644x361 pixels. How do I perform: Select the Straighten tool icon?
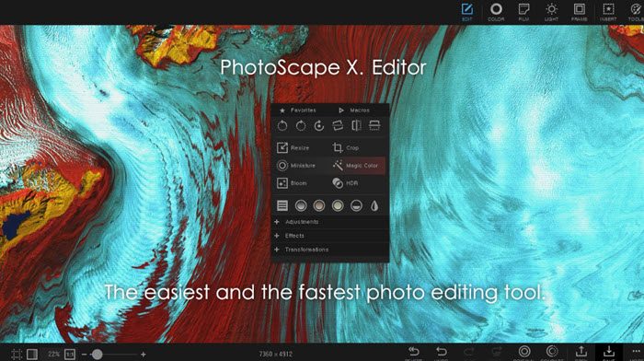(338, 126)
